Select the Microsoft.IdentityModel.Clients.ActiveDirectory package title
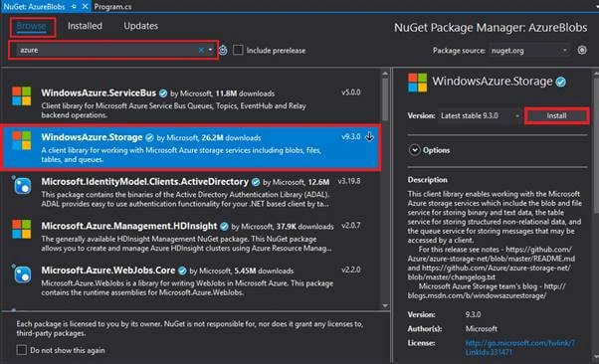Image resolution: width=599 pixels, height=364 pixels. pos(145,182)
